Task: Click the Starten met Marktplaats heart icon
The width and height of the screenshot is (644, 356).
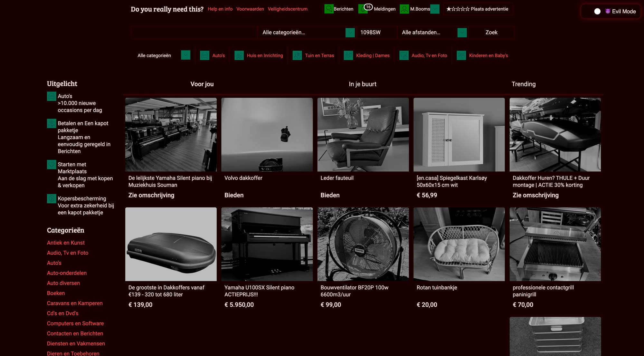Action: pos(51,164)
